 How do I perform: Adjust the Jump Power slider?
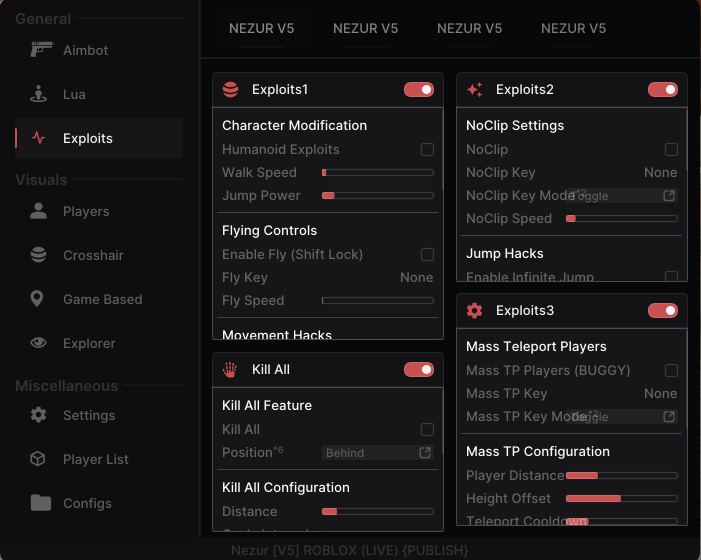[x=378, y=195]
